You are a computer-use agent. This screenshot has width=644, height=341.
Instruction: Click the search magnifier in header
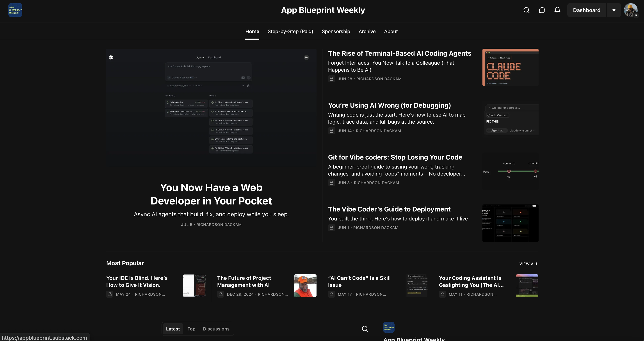[526, 10]
